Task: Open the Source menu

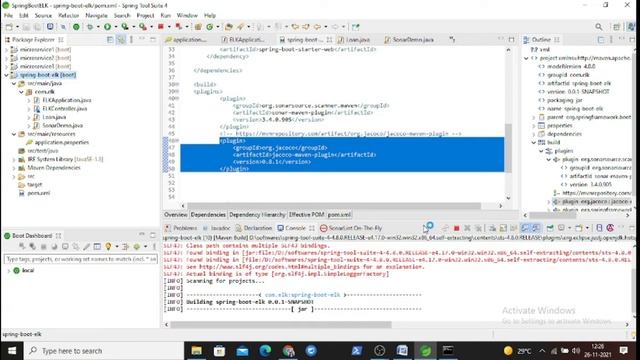Action: tap(43, 16)
